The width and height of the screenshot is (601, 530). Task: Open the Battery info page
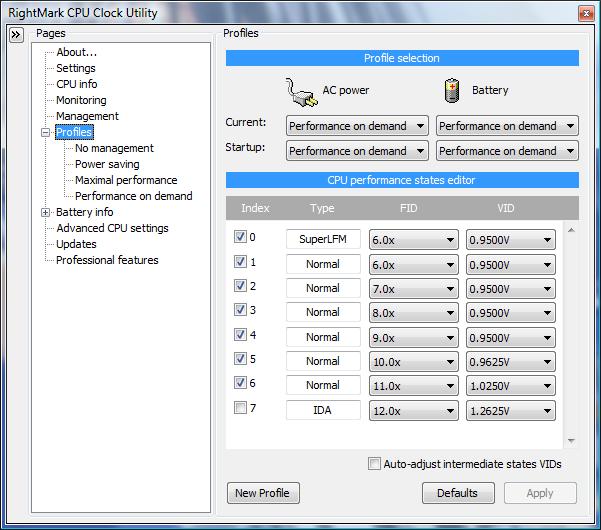tap(84, 212)
